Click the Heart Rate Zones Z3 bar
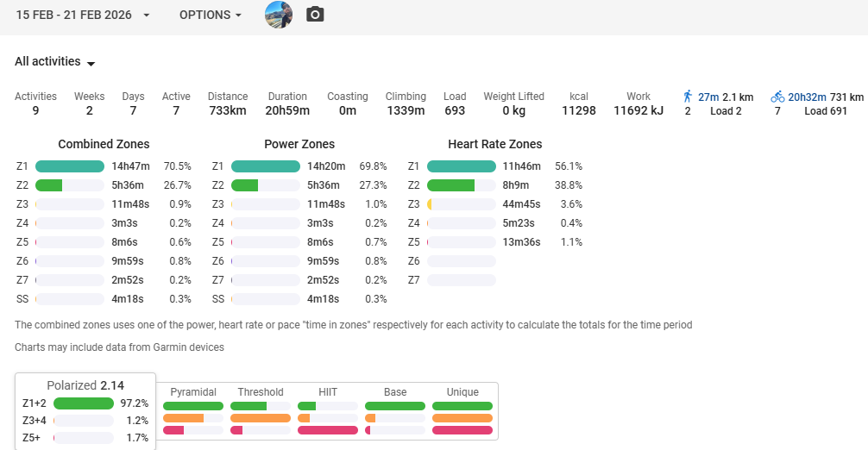Image resolution: width=868 pixels, height=450 pixels. click(x=462, y=204)
